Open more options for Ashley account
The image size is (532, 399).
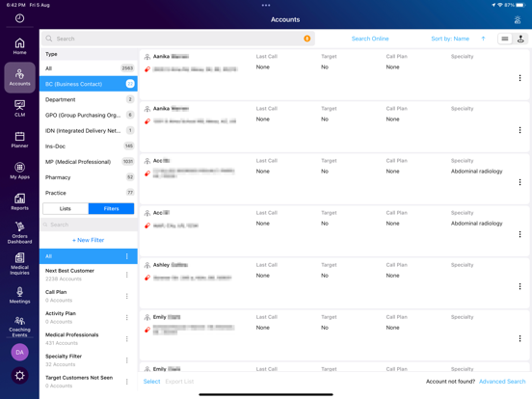(519, 286)
